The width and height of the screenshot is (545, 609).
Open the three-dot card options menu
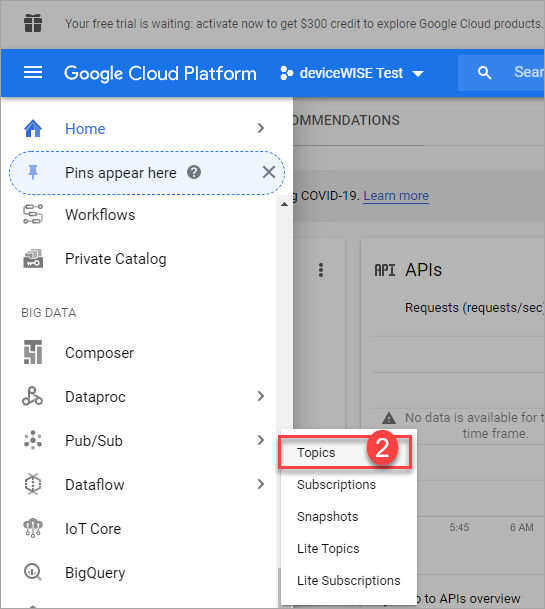click(321, 270)
